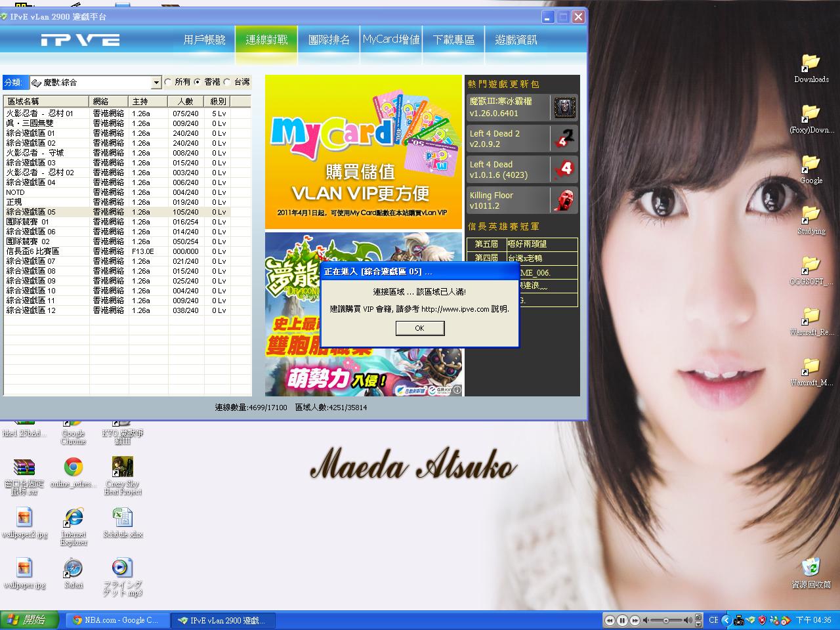This screenshot has height=630, width=840.
Task: Click OK in the region full dialog
Action: (420, 328)
